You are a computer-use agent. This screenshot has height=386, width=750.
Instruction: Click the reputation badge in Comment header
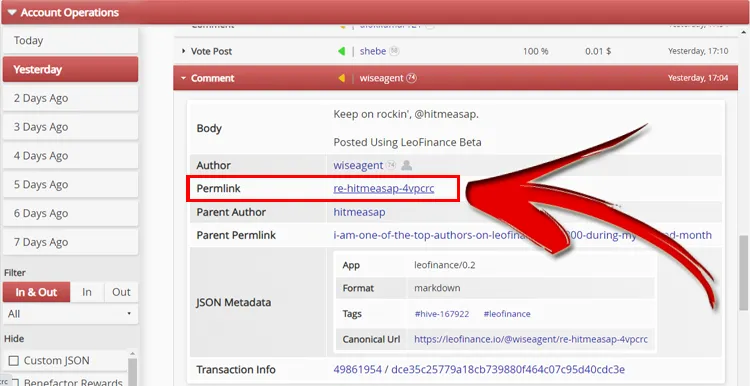(x=411, y=78)
